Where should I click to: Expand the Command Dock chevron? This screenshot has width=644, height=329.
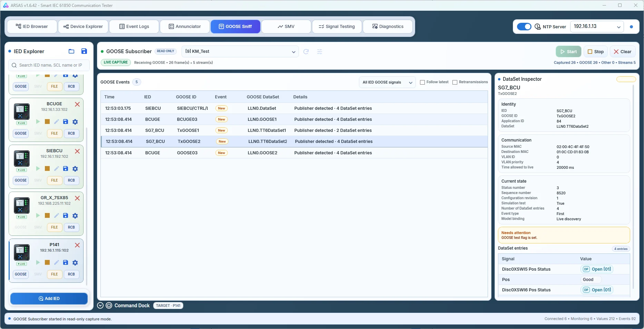pos(100,306)
